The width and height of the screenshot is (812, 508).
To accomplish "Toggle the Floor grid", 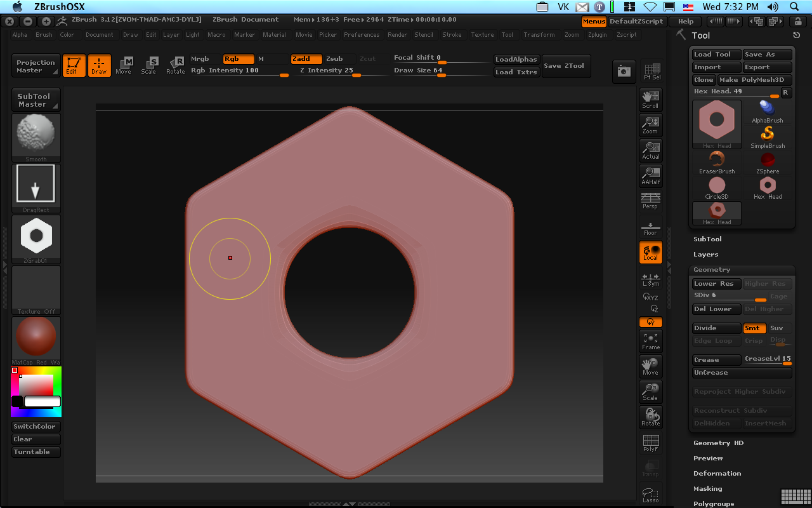I will tap(650, 228).
